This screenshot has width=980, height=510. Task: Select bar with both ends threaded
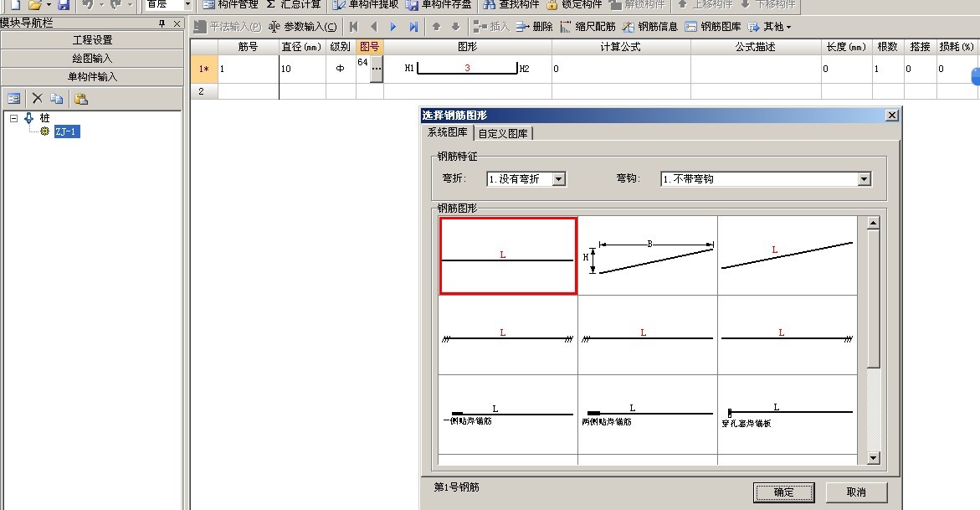click(x=508, y=336)
